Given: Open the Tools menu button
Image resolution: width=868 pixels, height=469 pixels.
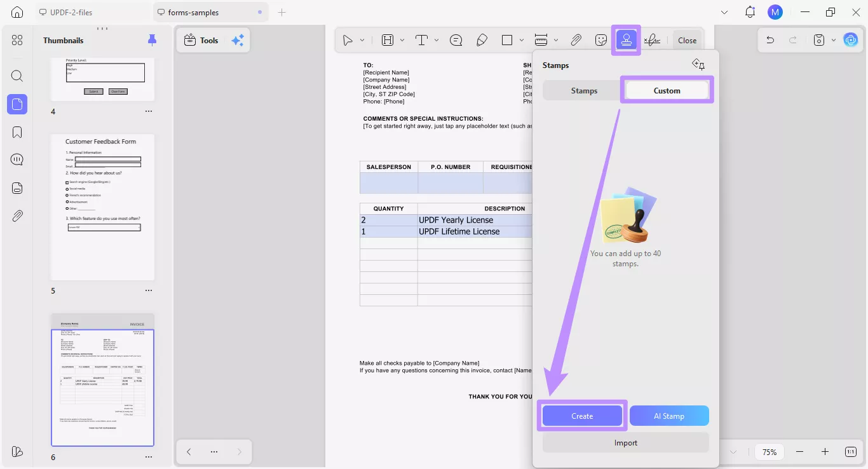Looking at the screenshot, I should [201, 40].
